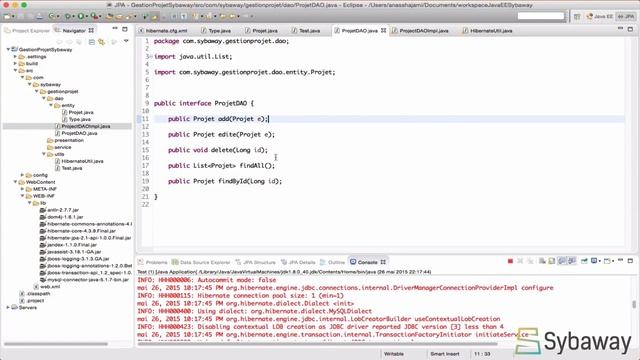Expand the Servers project

[x=8, y=307]
